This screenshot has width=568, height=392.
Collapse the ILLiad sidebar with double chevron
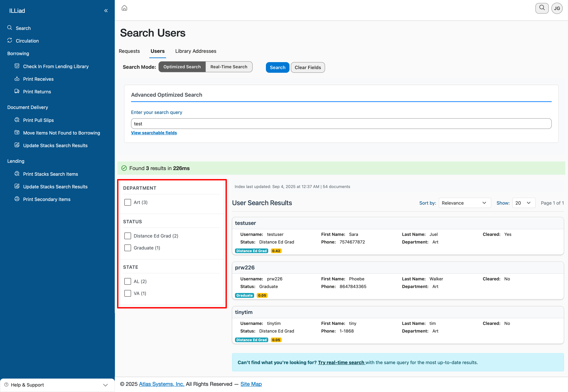(x=106, y=11)
